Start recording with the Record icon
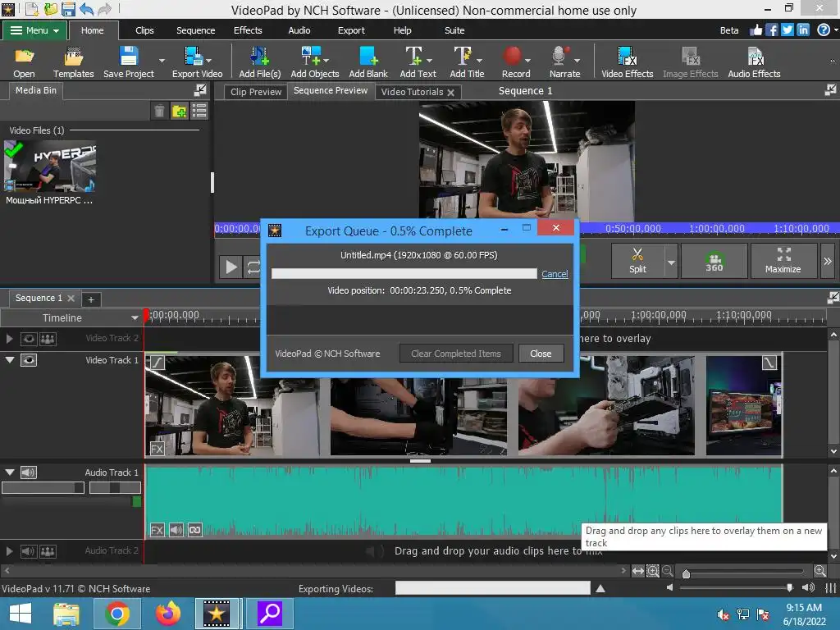 (x=514, y=62)
